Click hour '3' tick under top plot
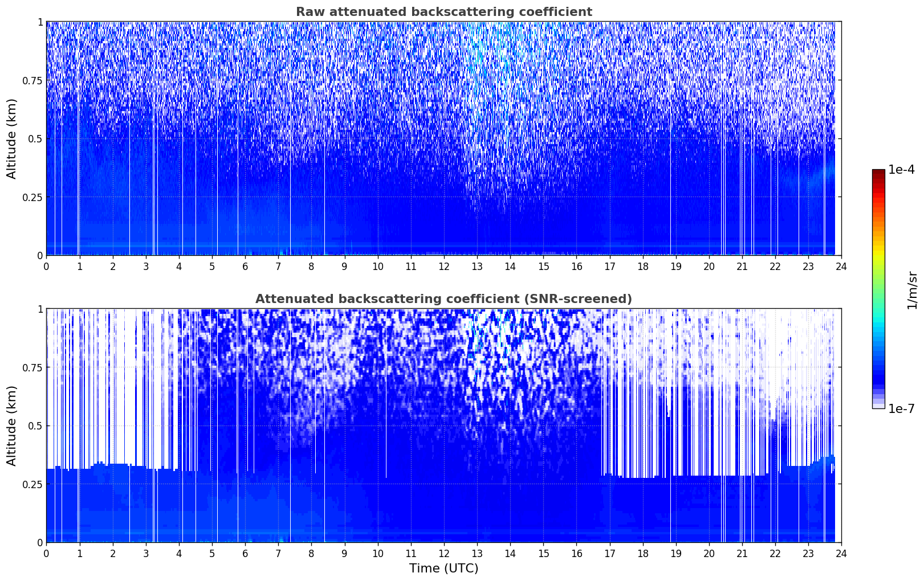The width and height of the screenshot is (924, 581). (x=146, y=266)
